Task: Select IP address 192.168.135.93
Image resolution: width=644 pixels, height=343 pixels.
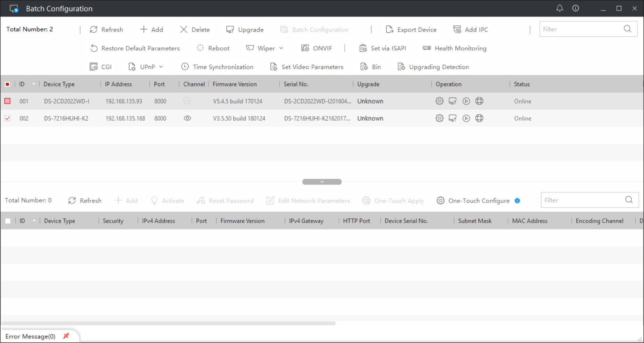Action: 124,101
